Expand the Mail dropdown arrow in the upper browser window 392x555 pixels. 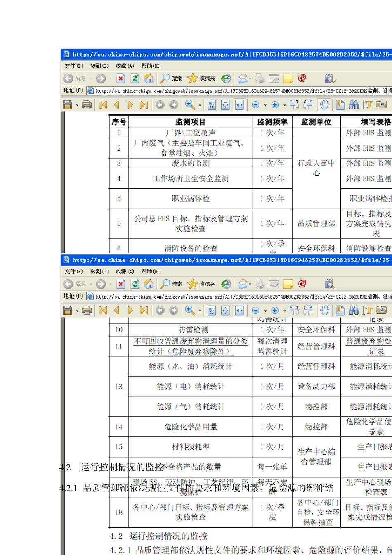pyautogui.click(x=250, y=78)
